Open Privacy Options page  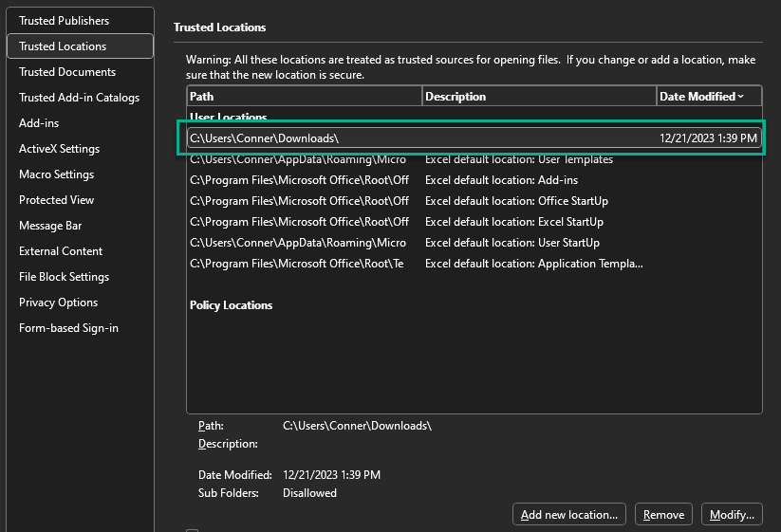coord(58,303)
